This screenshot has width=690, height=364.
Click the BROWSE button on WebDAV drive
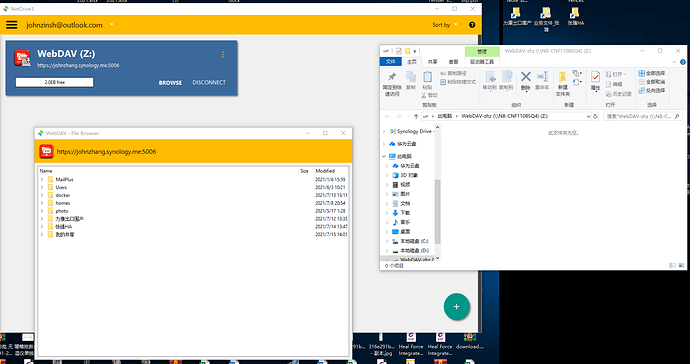[170, 83]
